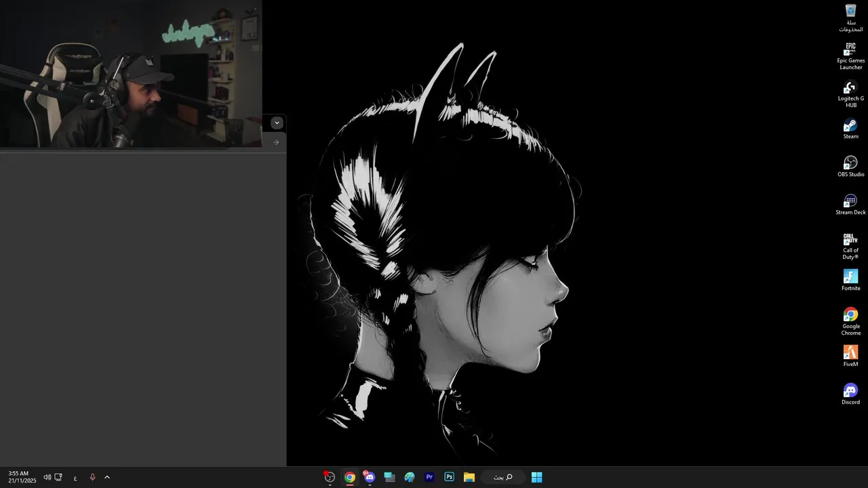This screenshot has height=488, width=868.
Task: Launch Premiere Pro from the taskbar
Action: click(429, 477)
